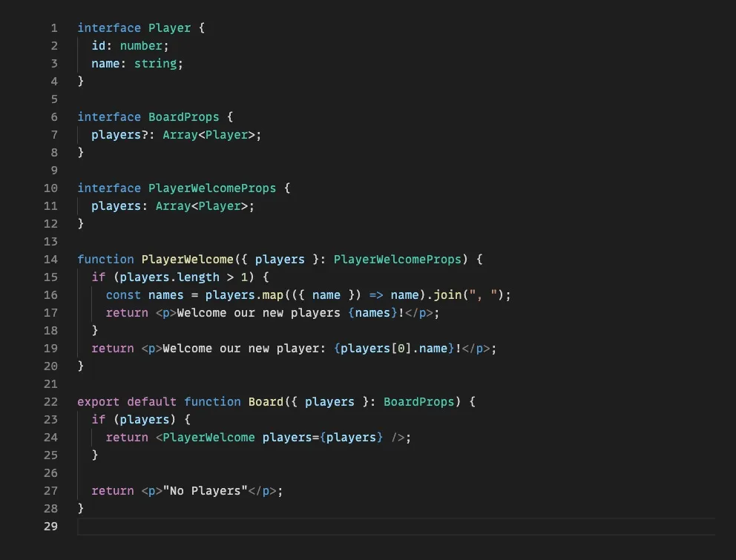This screenshot has height=560, width=736.
Task: Click the "No Players" string on line 27
Action: click(x=205, y=491)
